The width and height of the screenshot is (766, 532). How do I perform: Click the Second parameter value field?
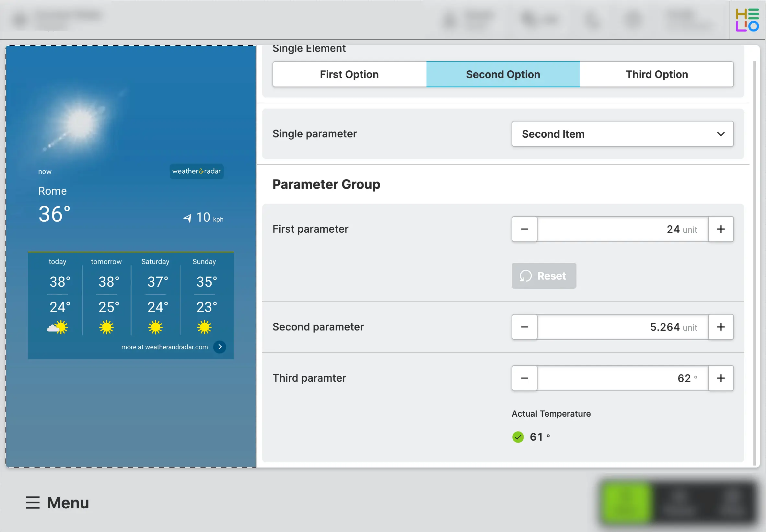point(622,327)
